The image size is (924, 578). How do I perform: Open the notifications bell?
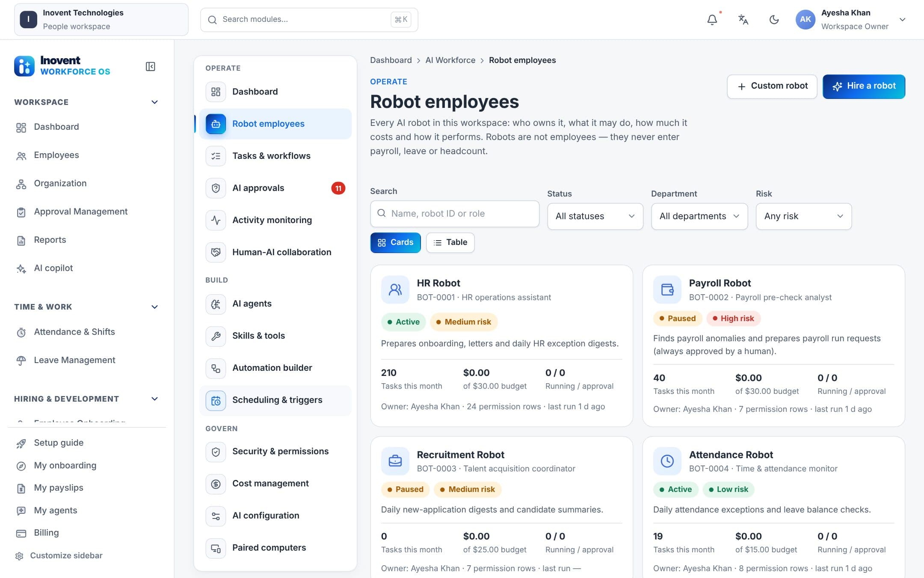click(712, 20)
